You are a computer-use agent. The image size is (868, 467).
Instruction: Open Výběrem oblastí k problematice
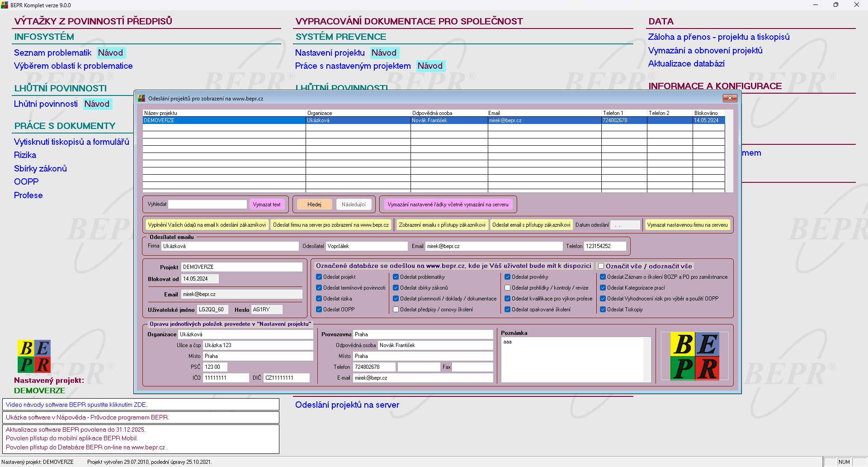73,66
